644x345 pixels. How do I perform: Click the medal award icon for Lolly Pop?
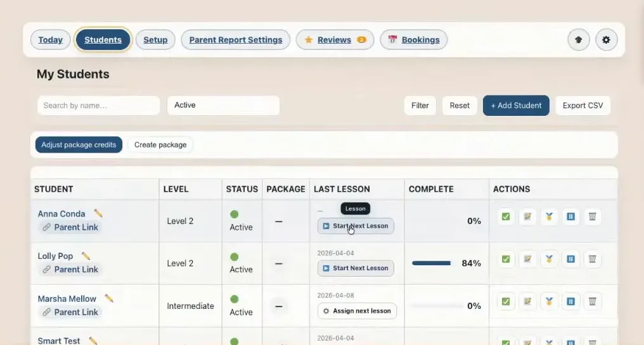549,260
